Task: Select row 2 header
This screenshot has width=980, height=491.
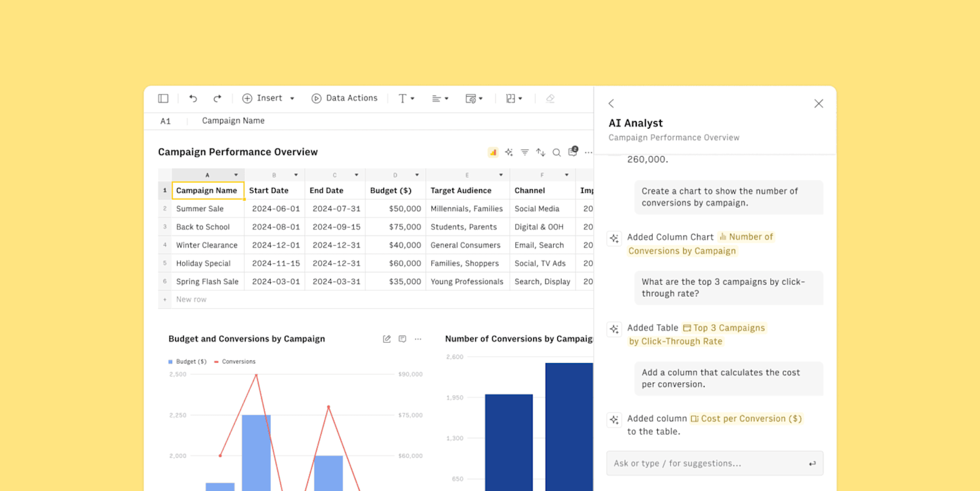Action: coord(165,209)
